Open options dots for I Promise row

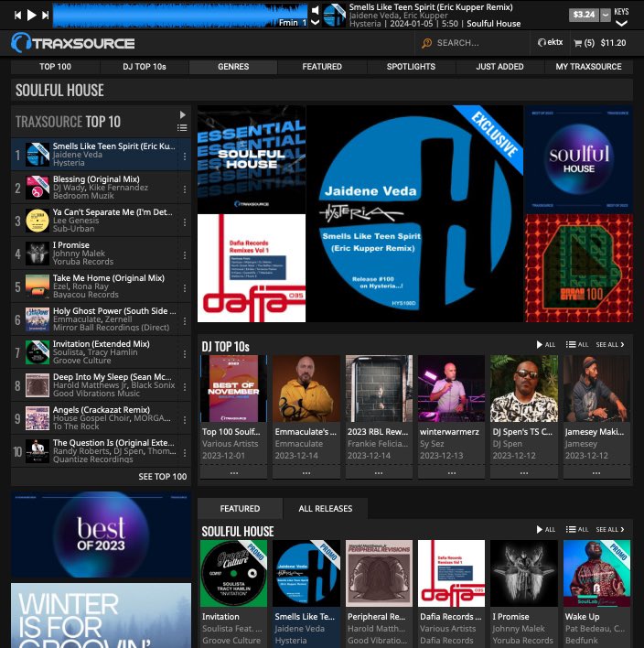tap(184, 255)
